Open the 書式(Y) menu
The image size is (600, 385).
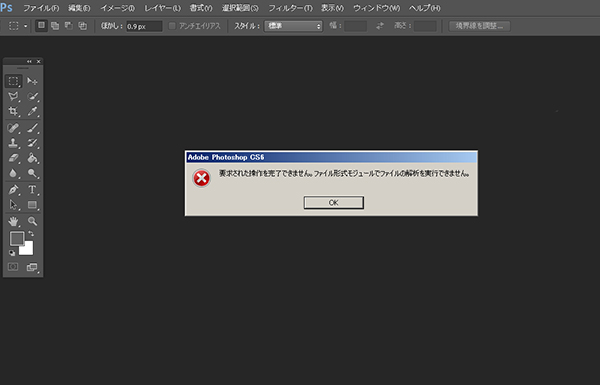[x=201, y=8]
